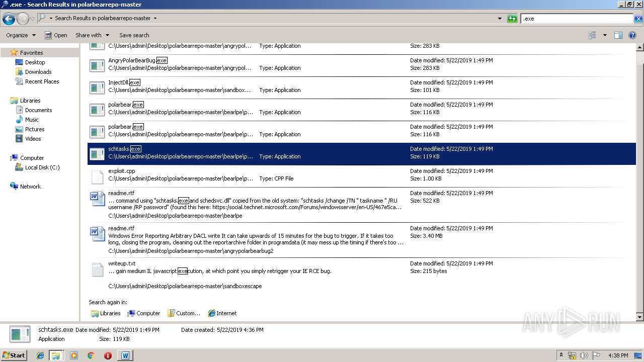Select the selected schtasks.exe result
Screen dimensions: 644x362
coord(361,154)
